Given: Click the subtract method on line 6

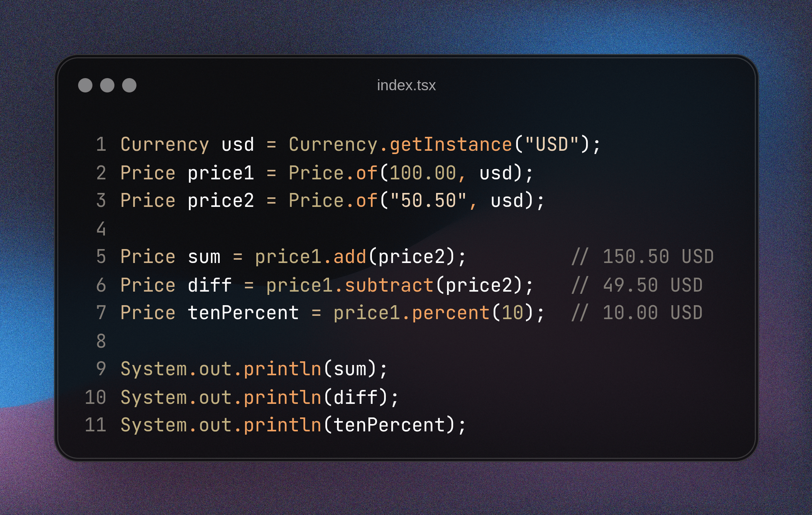Looking at the screenshot, I should pyautogui.click(x=389, y=285).
